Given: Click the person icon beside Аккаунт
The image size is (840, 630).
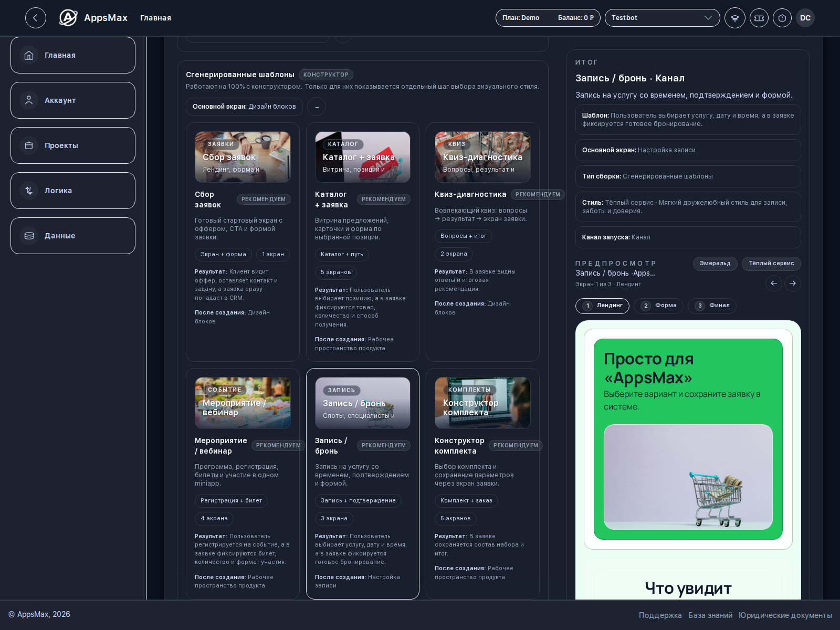Looking at the screenshot, I should (29, 100).
